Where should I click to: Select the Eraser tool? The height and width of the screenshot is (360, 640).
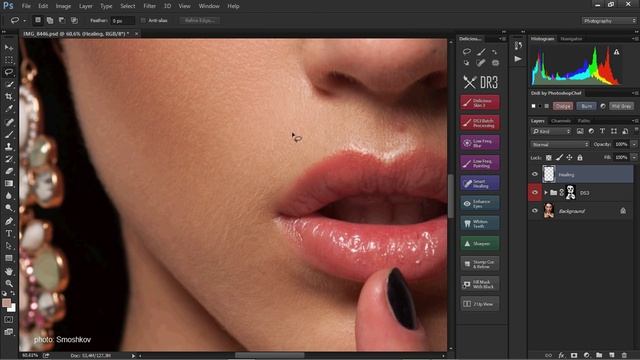(9, 171)
